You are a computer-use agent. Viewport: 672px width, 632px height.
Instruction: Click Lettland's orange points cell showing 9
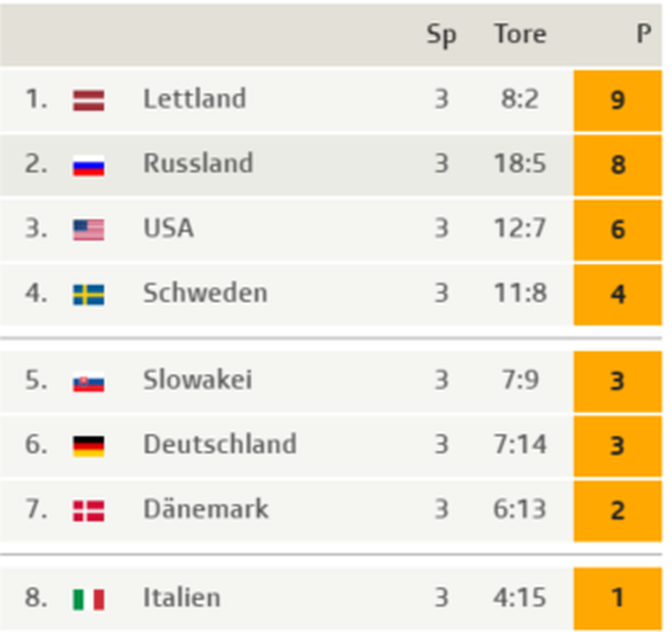[617, 100]
